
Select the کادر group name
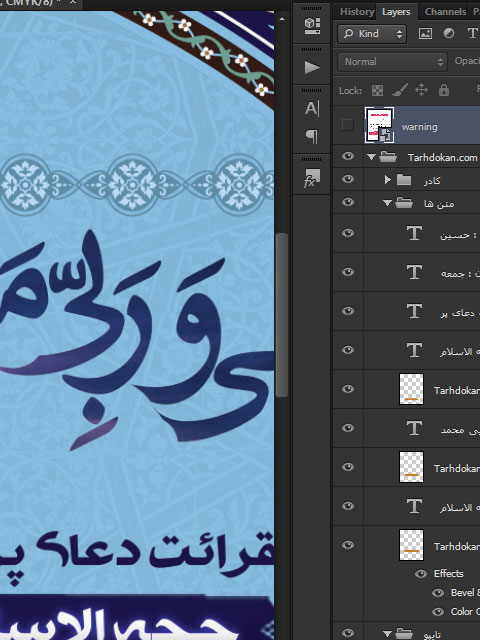point(432,180)
